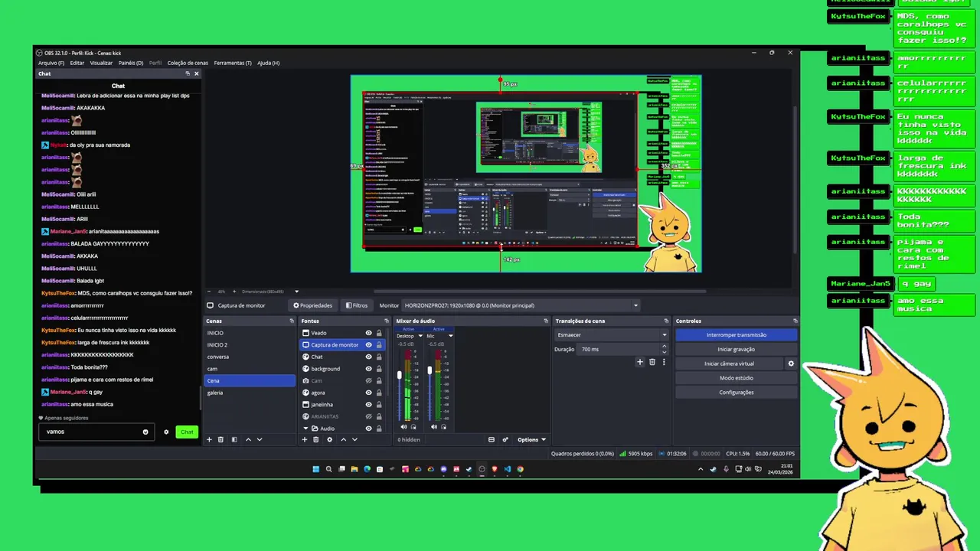
Task: Add a new scene with plus icon
Action: click(x=209, y=439)
